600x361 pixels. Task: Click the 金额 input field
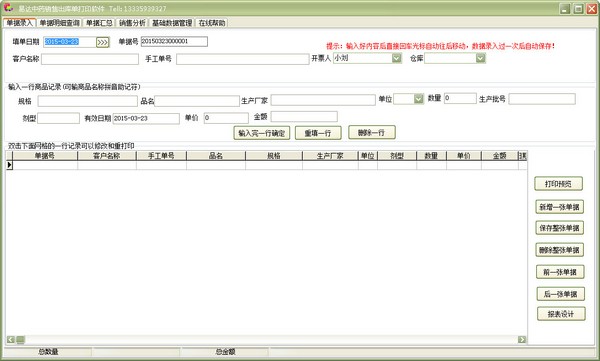[x=304, y=116]
